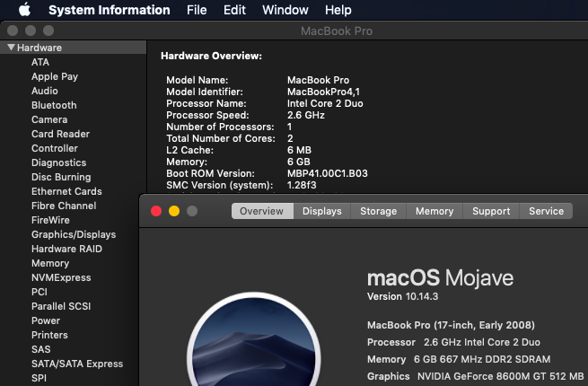Minimize the About This Mac window
The width and height of the screenshot is (588, 386).
(x=174, y=211)
